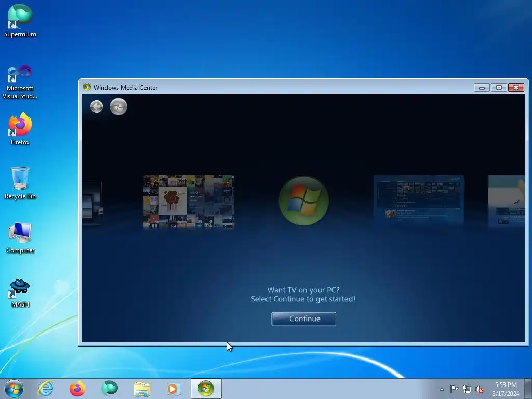Select the Windows Media Center taskbar button

coord(206,389)
